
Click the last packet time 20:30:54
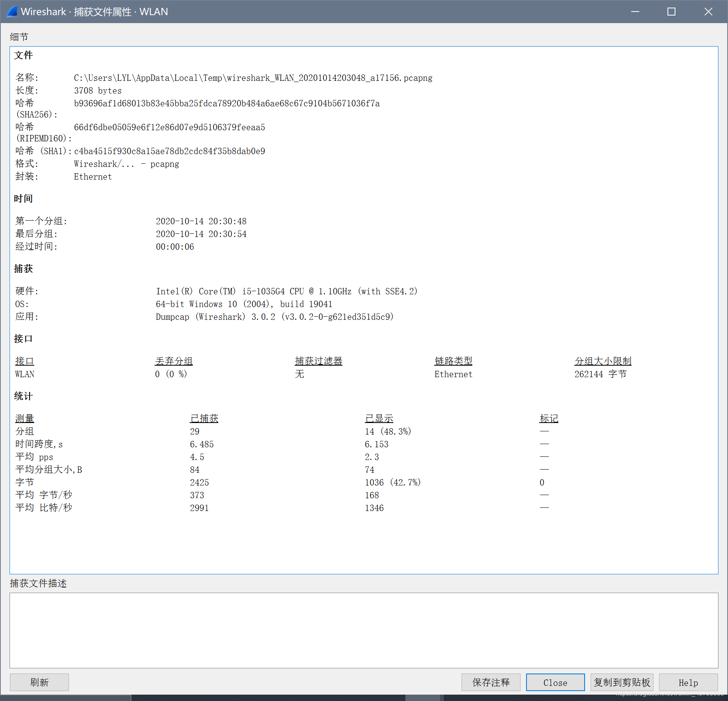[201, 234]
